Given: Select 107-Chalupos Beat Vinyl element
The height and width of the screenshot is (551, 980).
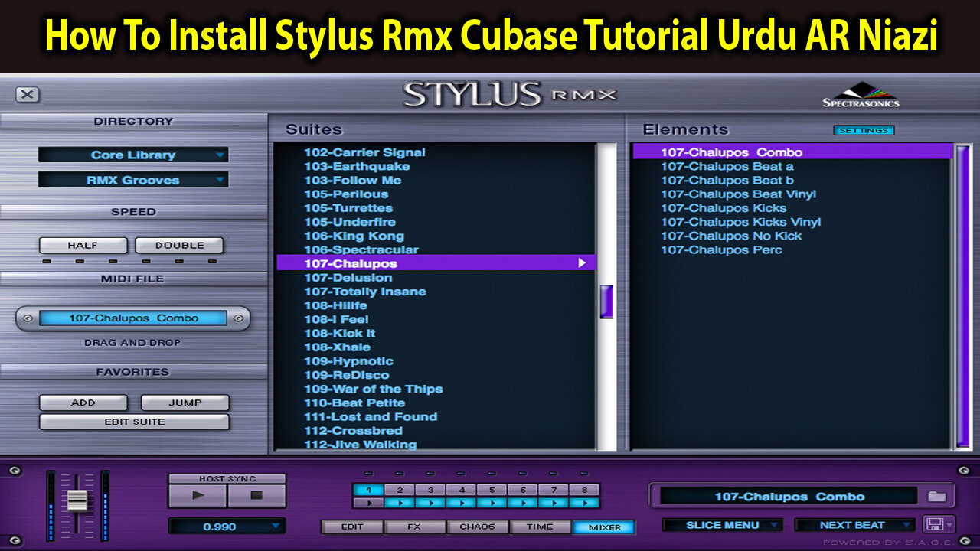Looking at the screenshot, I should pos(739,194).
